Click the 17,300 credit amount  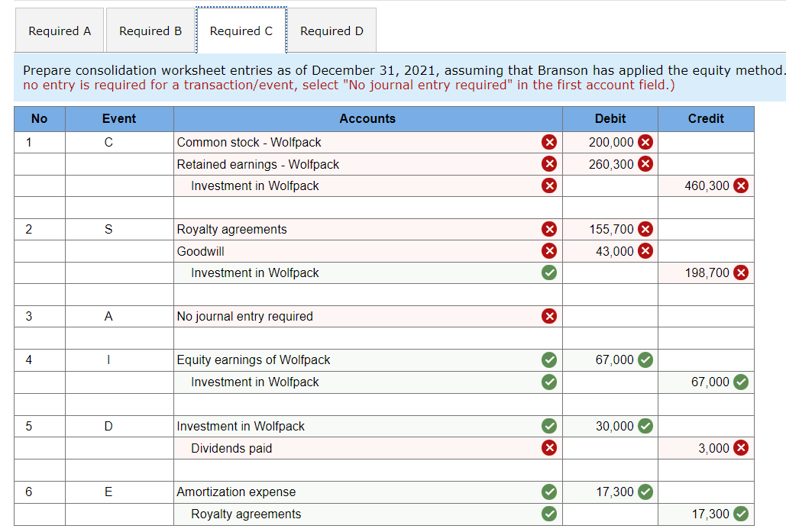coord(710,514)
